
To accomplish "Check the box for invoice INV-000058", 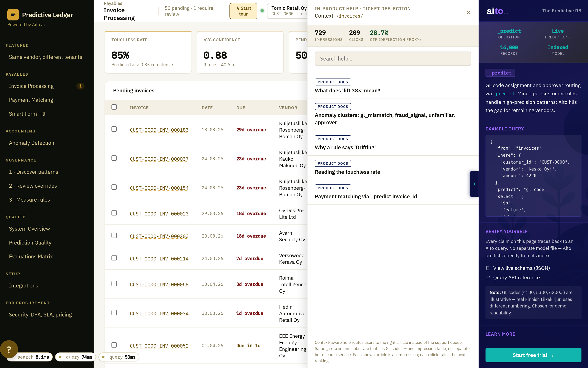I will 114,284.
